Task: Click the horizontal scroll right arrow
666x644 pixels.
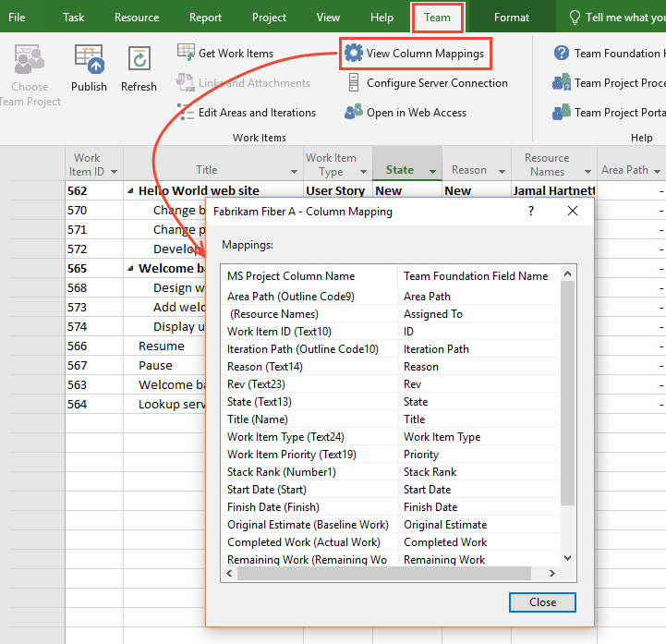Action: point(552,573)
